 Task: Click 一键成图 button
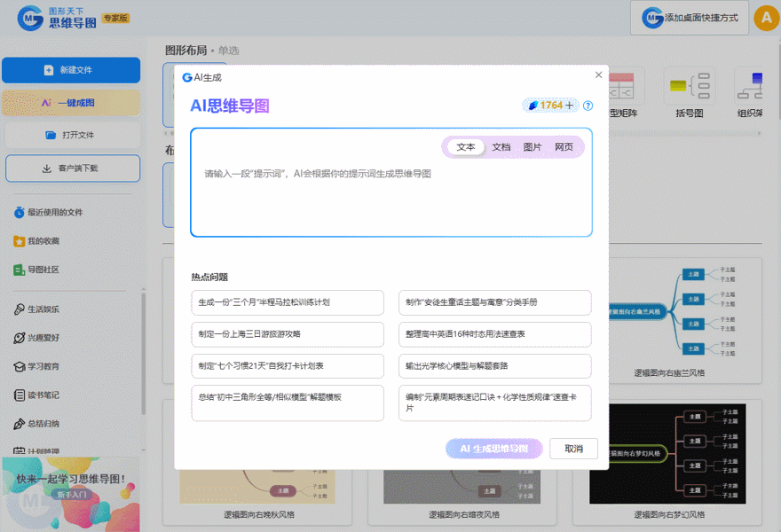tap(71, 103)
